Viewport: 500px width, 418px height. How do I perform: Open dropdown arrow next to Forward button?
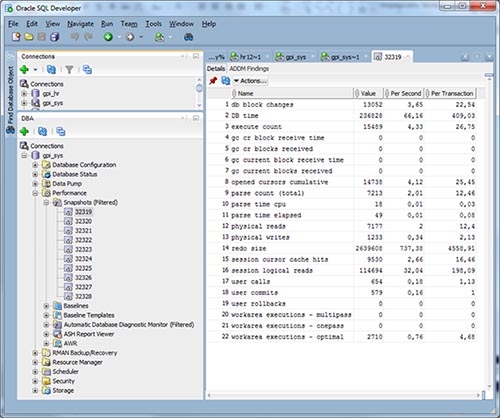click(141, 37)
